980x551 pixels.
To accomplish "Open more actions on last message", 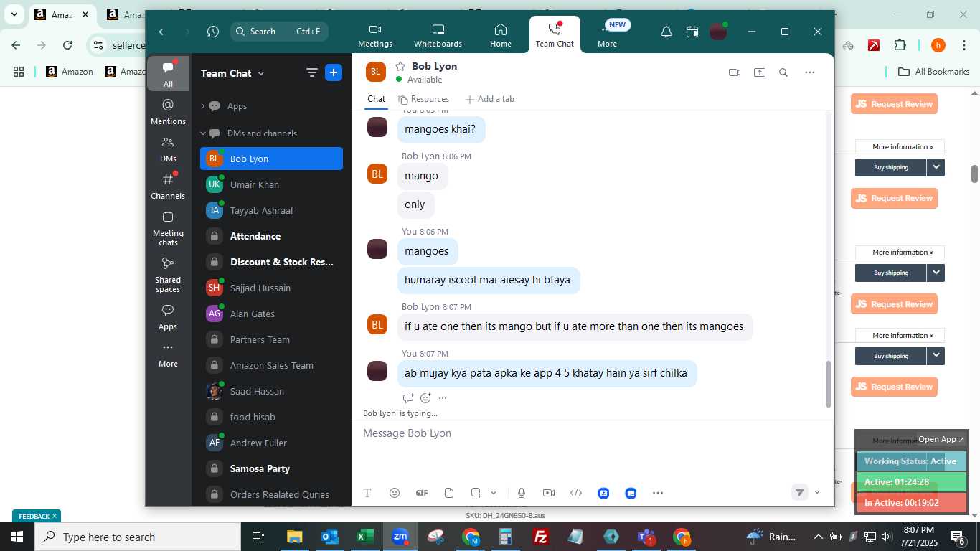I will pyautogui.click(x=443, y=398).
